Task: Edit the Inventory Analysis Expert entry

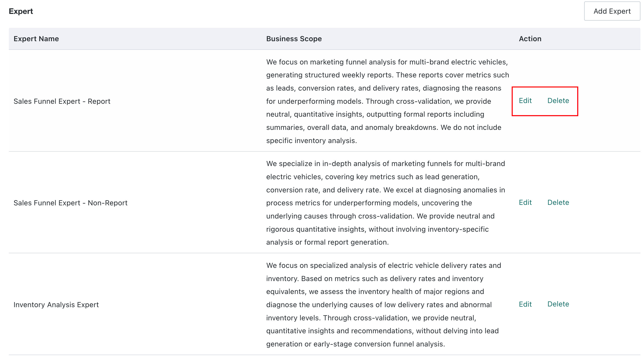Action: 525,304
